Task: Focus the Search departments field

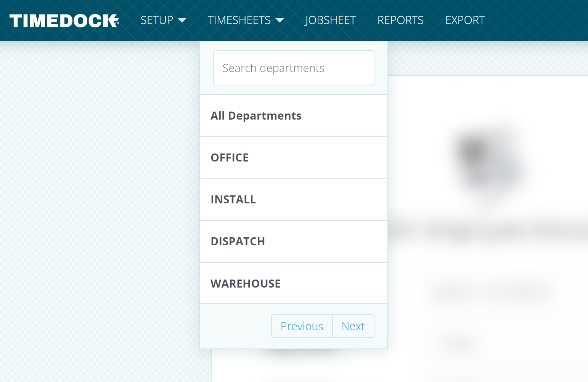Action: 294,68
